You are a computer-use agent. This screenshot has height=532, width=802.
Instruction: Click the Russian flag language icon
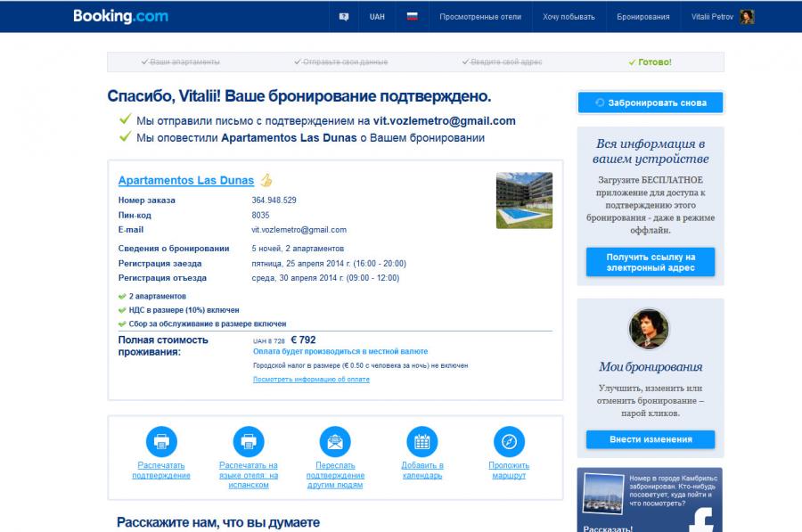(413, 17)
